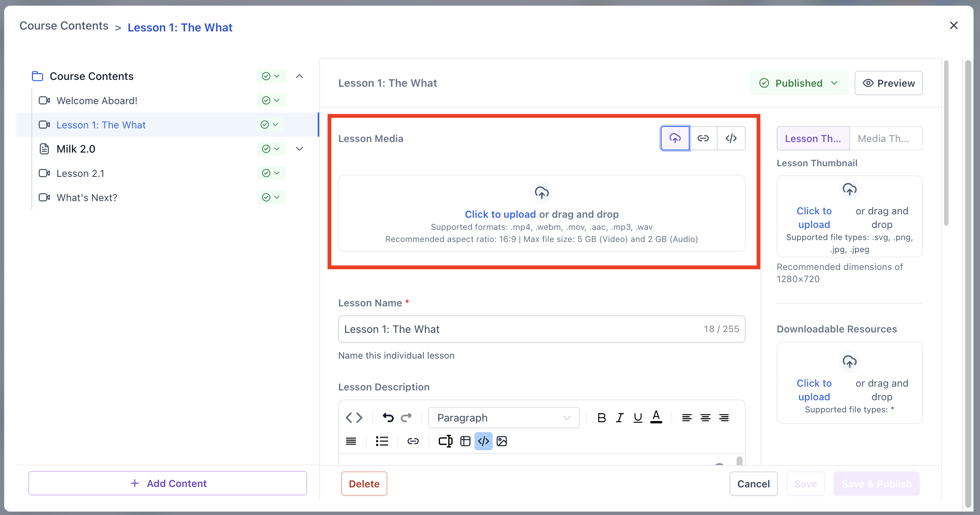Toggle published status of Lesson 2.1
This screenshot has height=515, width=980.
271,173
